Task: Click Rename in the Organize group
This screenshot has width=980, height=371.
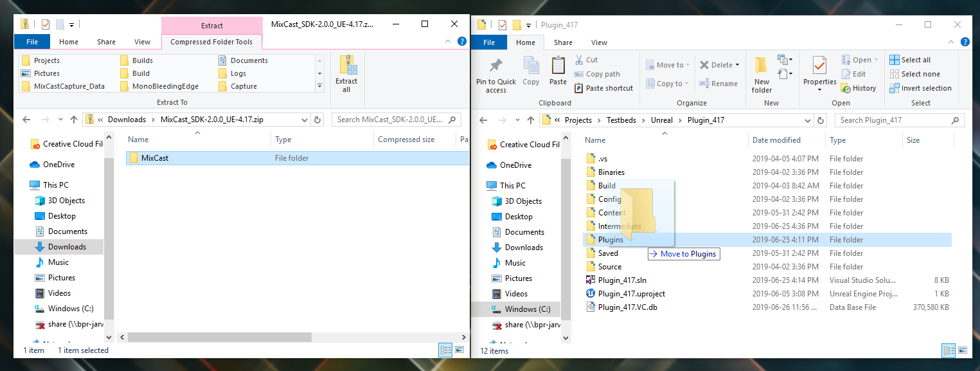Action: [718, 84]
